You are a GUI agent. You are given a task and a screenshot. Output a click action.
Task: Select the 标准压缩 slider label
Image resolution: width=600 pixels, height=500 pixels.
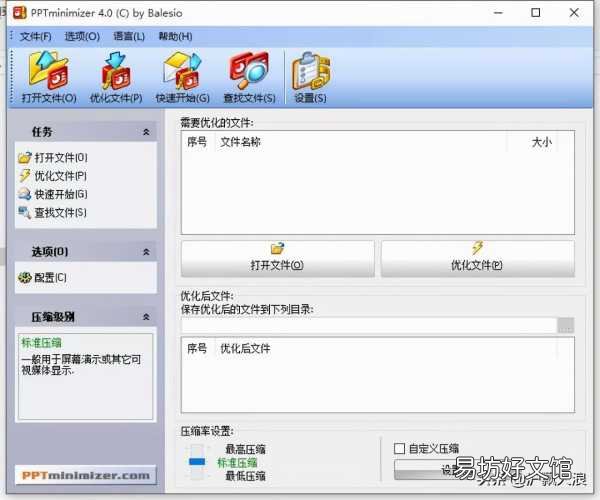pos(237,463)
